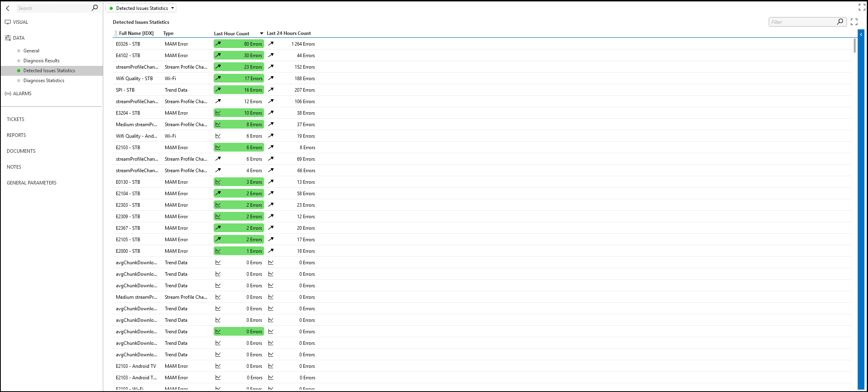This screenshot has width=868, height=392.
Task: Click the trend arrow icon for E0326 - STB last hour
Action: coord(218,44)
